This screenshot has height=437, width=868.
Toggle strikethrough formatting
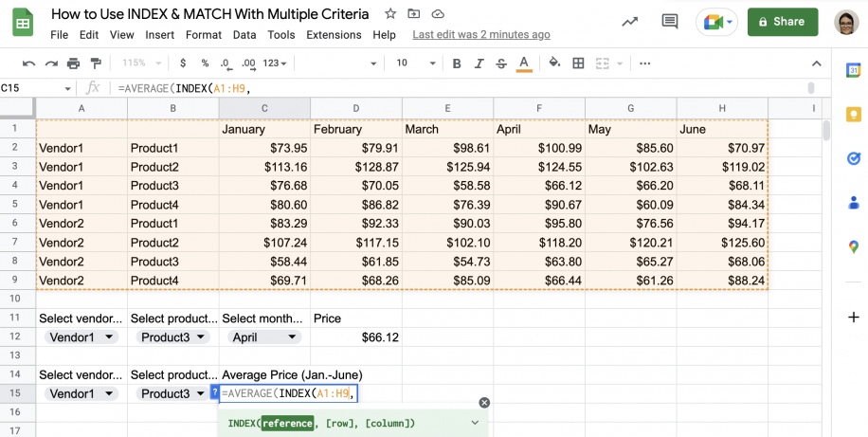click(x=501, y=64)
